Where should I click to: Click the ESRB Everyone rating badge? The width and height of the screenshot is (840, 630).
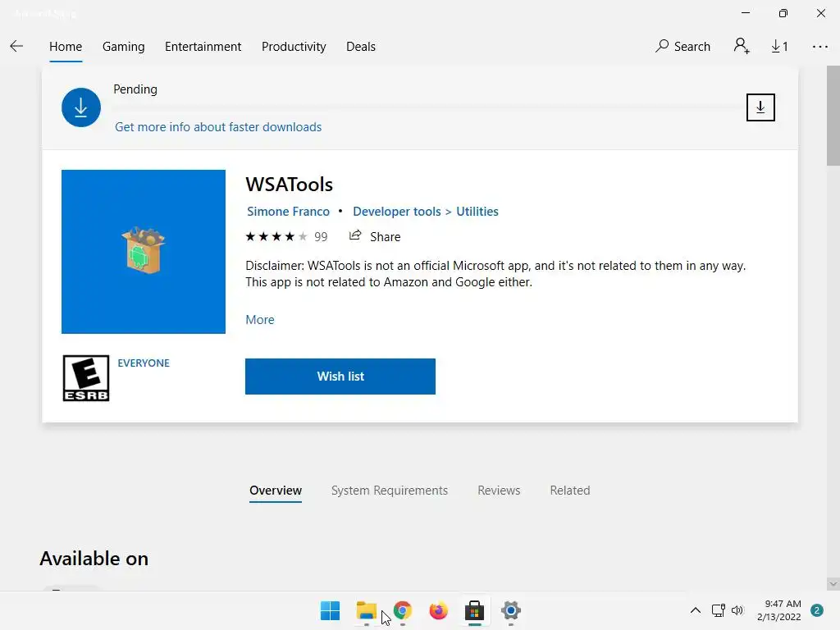[85, 377]
